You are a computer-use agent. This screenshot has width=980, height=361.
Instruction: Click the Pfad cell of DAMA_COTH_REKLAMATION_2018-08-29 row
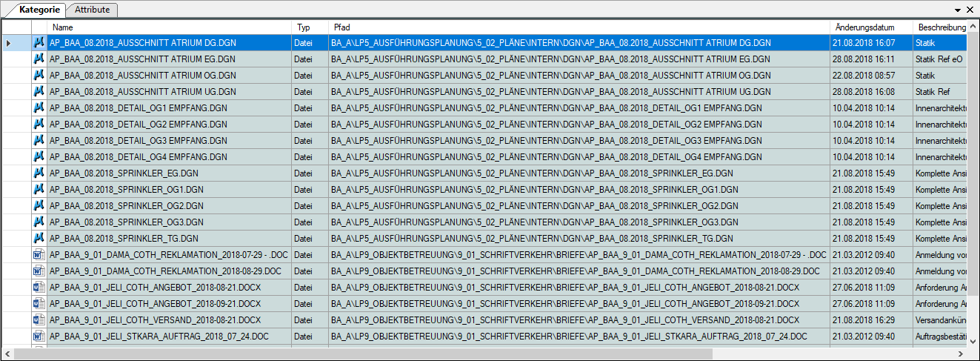click(x=579, y=271)
